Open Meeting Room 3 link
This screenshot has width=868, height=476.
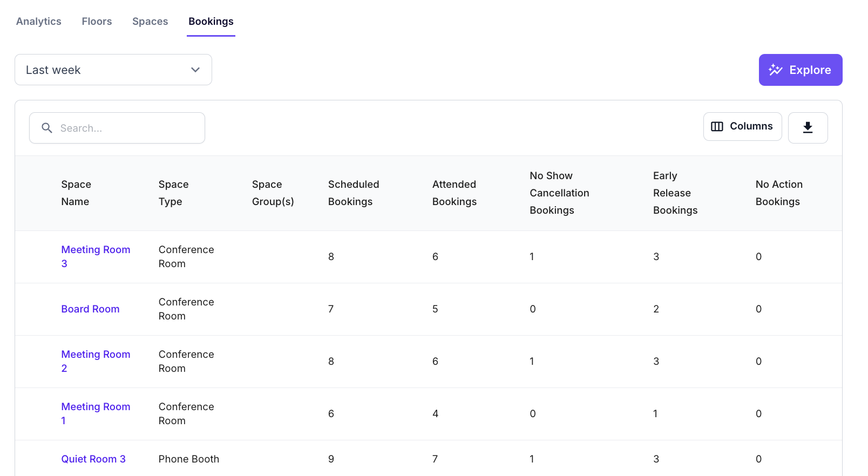[96, 256]
